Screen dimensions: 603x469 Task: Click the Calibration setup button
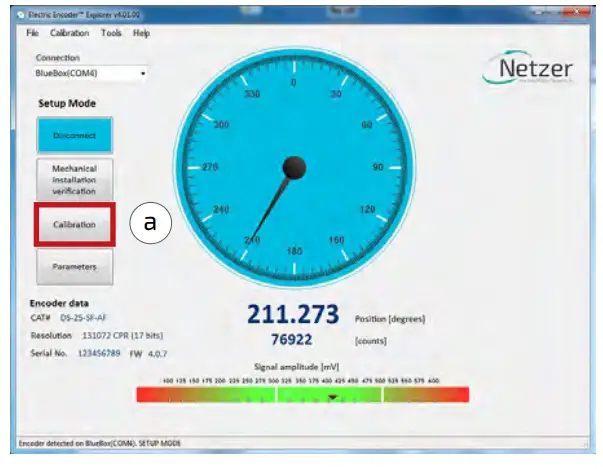(75, 225)
